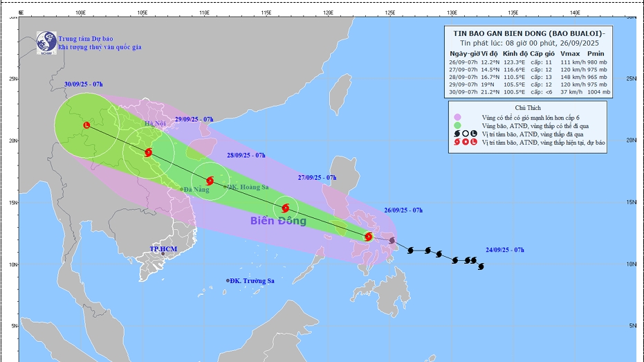Click the red L low-pressure icon at 30/09/25
Viewport: 644px width, 362px height.
(86, 125)
